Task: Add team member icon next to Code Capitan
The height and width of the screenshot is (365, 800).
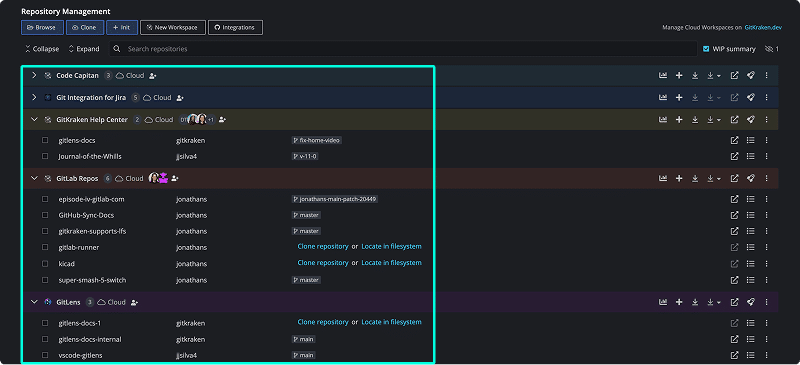Action: point(153,76)
